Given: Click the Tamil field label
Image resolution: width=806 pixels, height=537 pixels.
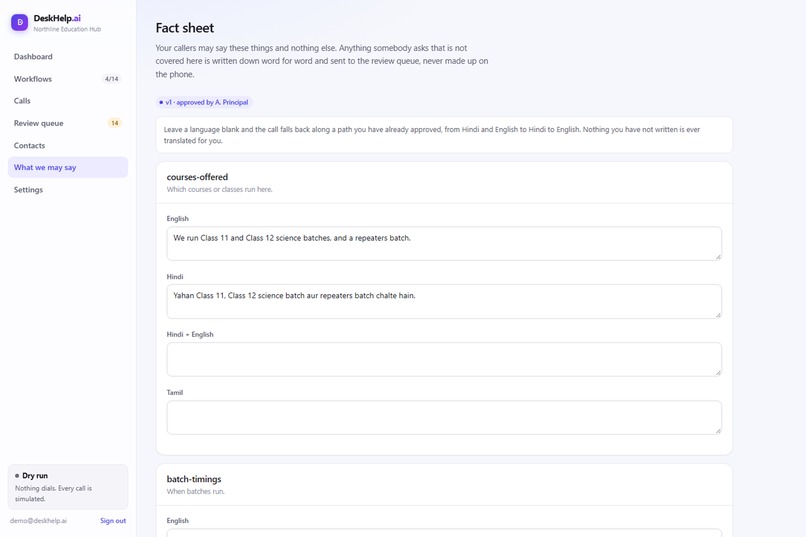Looking at the screenshot, I should (175, 393).
